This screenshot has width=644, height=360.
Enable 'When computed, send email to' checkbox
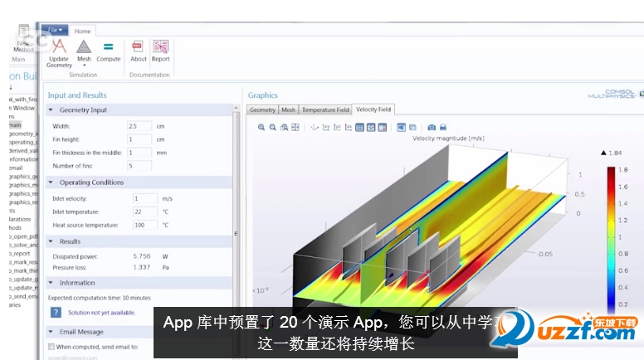tap(51, 347)
